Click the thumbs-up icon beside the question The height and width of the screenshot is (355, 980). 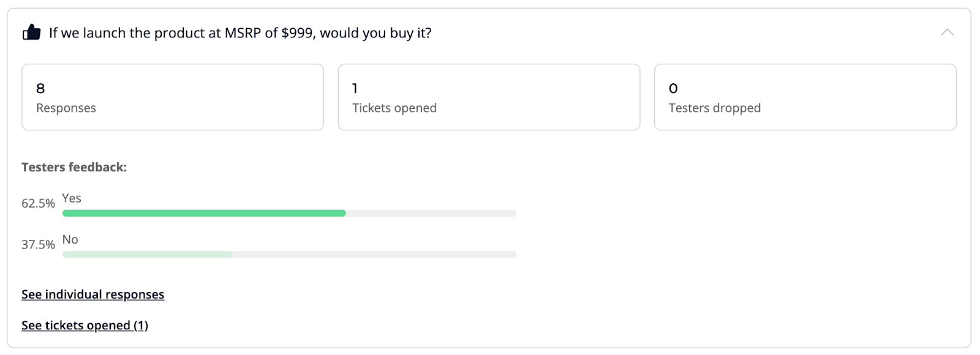(x=32, y=32)
